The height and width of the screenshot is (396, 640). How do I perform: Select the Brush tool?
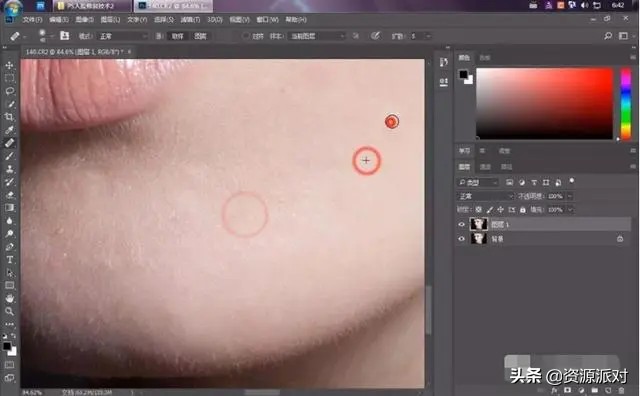pyautogui.click(x=9, y=156)
